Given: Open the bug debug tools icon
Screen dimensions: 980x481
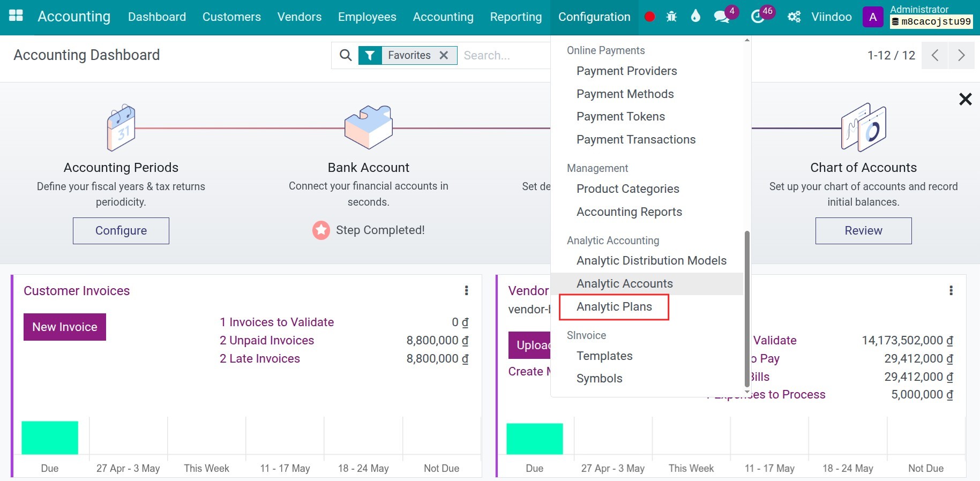Looking at the screenshot, I should 671,17.
